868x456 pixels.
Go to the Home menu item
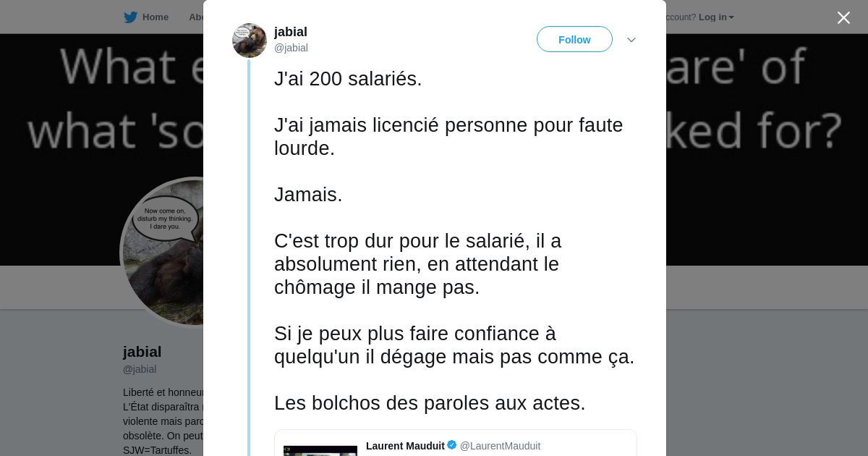tap(155, 17)
